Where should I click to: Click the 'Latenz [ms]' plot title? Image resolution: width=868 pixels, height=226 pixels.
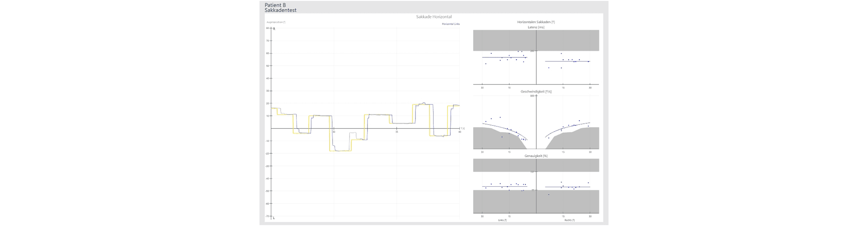(536, 27)
